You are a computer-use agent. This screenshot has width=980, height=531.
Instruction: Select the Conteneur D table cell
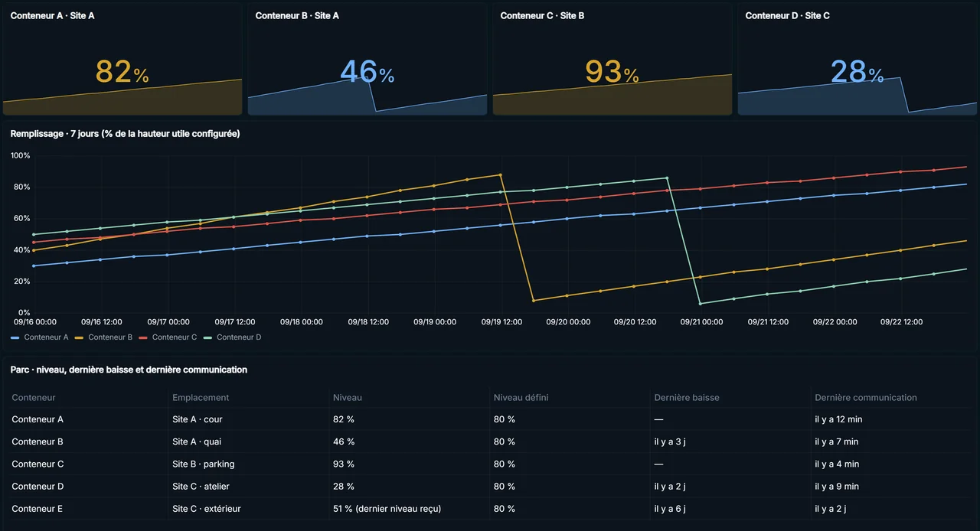coord(38,486)
